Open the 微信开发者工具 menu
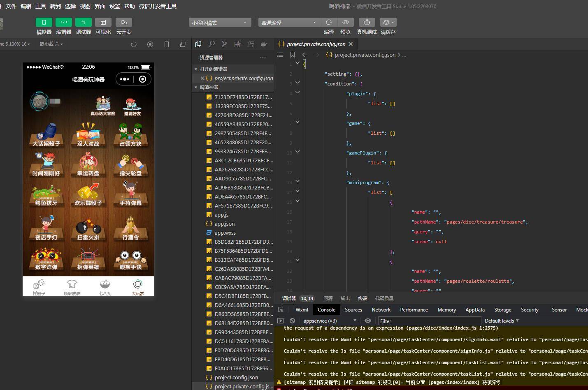The height and width of the screenshot is (390, 588). tap(158, 6)
